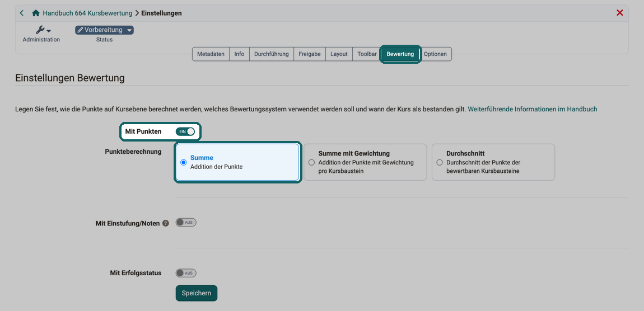Viewport: 644px width, 311px height.
Task: Go to Handbuch 664 Kursbewertung breadcrumb
Action: pyautogui.click(x=87, y=13)
